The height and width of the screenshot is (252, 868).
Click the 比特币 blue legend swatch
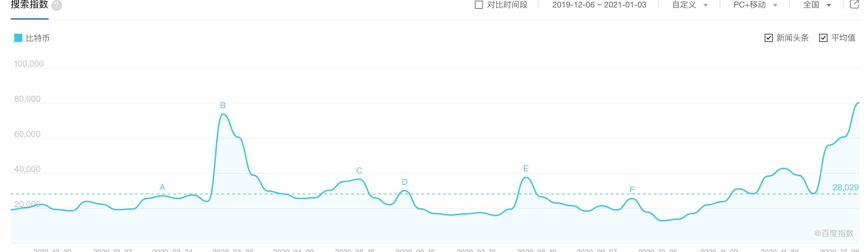(x=18, y=38)
